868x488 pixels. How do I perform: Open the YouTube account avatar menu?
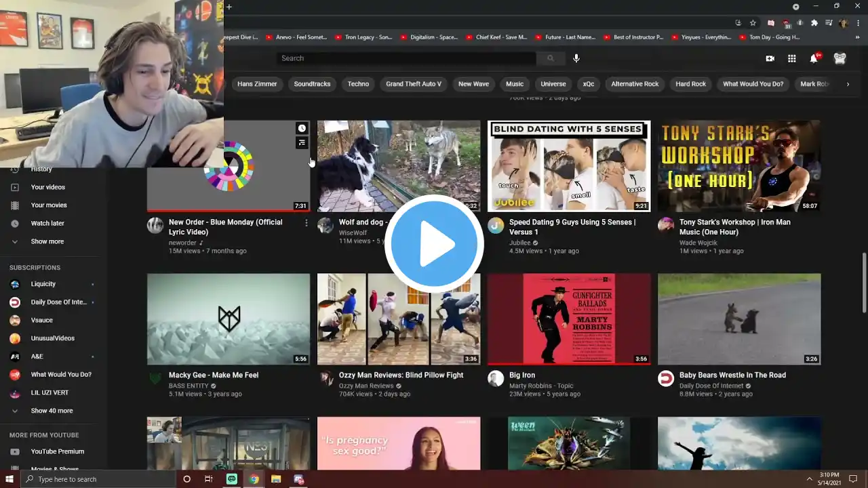click(840, 58)
